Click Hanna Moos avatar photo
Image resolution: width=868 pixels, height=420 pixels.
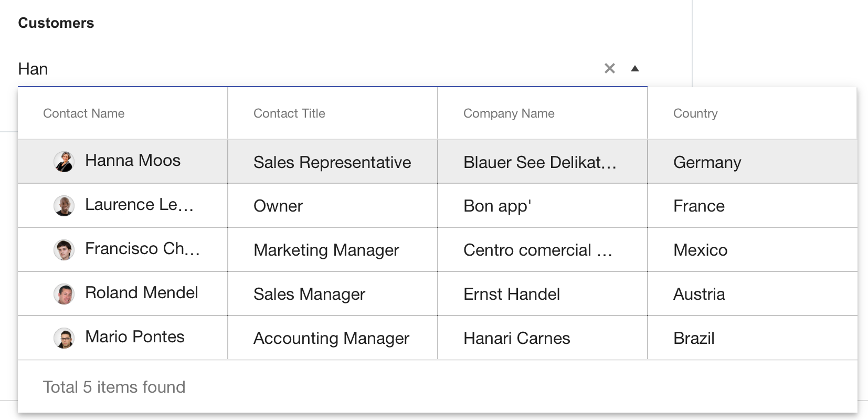pos(64,162)
